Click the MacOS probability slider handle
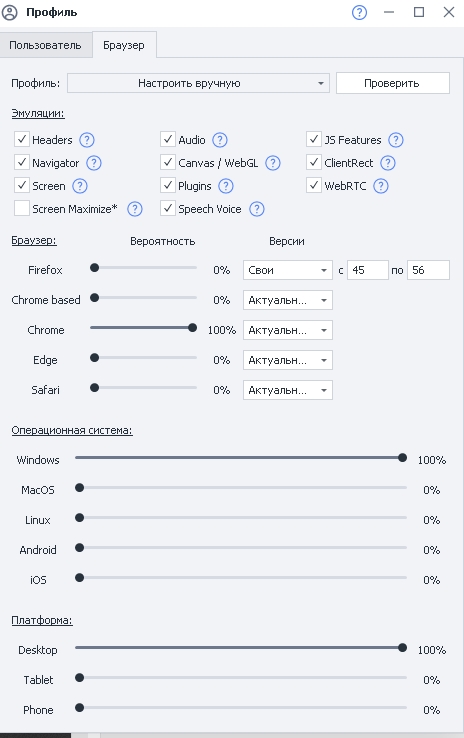464x738 pixels. coord(80,488)
